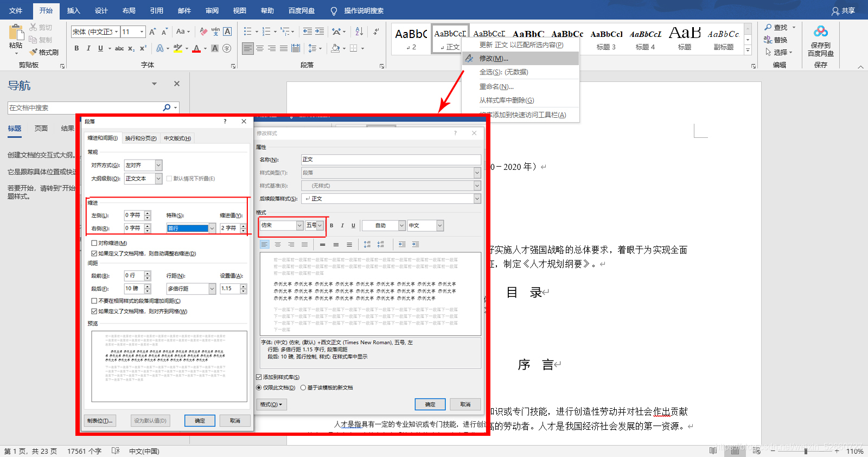Image resolution: width=868 pixels, height=457 pixels.
Task: Toggle auto-adjust right indent checkbox (自动调整右缩进)
Action: [x=94, y=253]
